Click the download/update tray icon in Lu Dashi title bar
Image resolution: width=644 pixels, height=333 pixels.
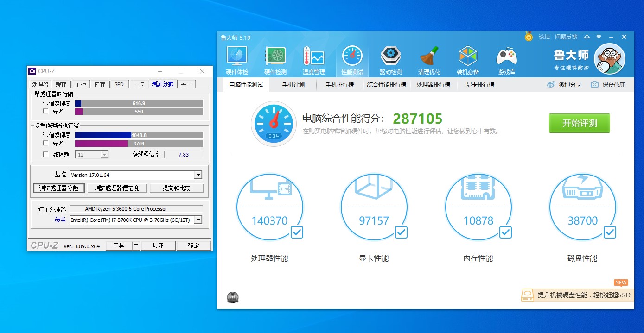click(x=587, y=37)
